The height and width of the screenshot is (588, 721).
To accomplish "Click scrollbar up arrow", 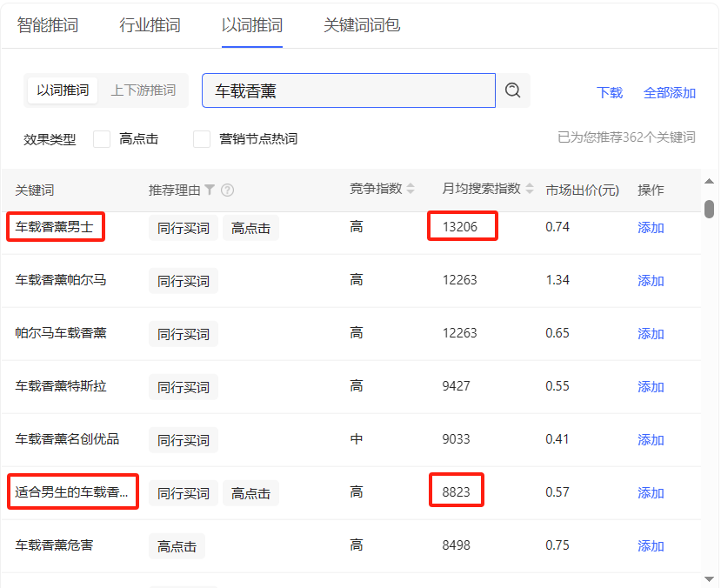I will tap(709, 181).
